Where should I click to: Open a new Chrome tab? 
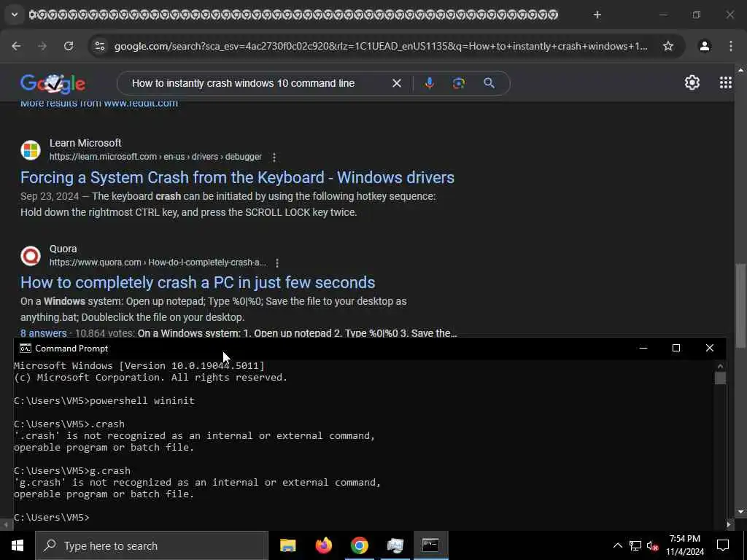(x=597, y=15)
